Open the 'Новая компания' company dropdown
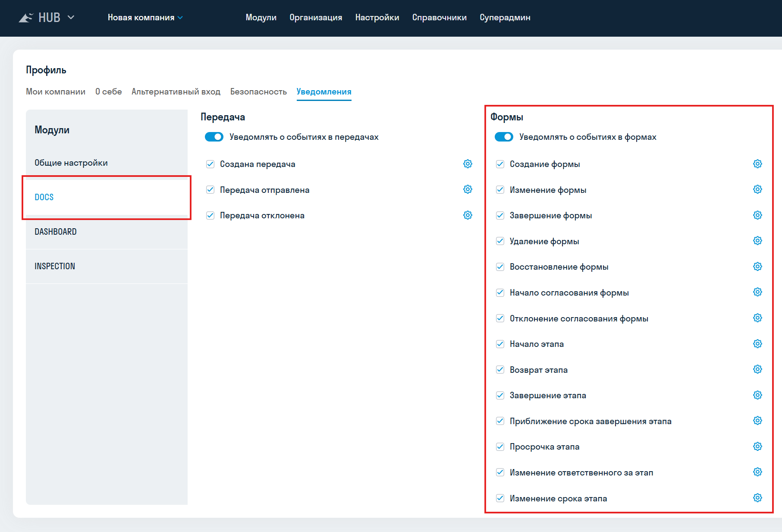The image size is (782, 532). (145, 18)
